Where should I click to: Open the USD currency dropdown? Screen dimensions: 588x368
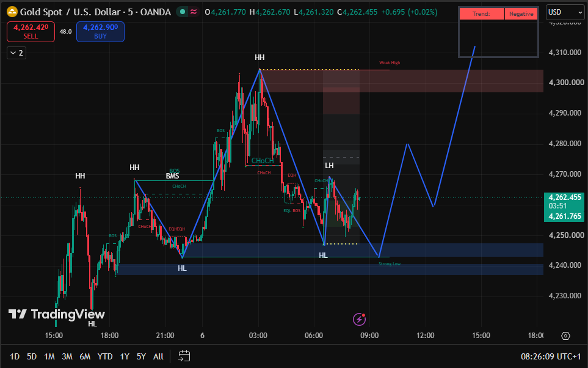pos(565,12)
